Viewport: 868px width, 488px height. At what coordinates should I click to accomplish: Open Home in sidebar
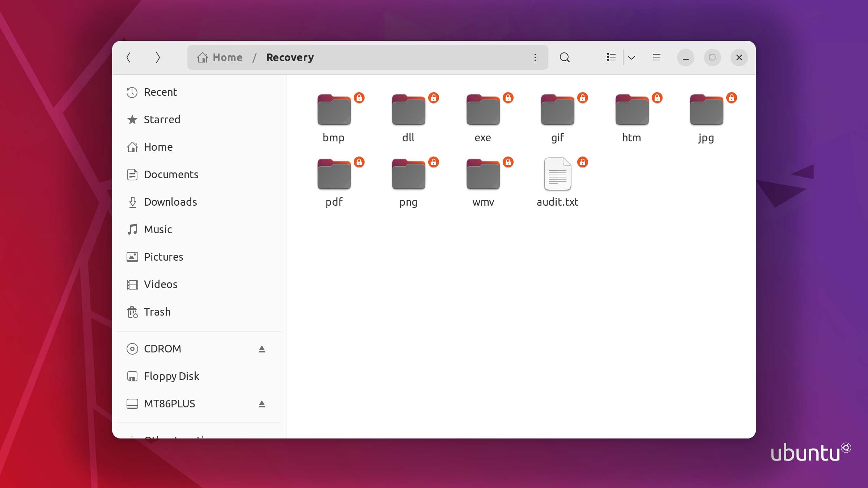point(199,147)
